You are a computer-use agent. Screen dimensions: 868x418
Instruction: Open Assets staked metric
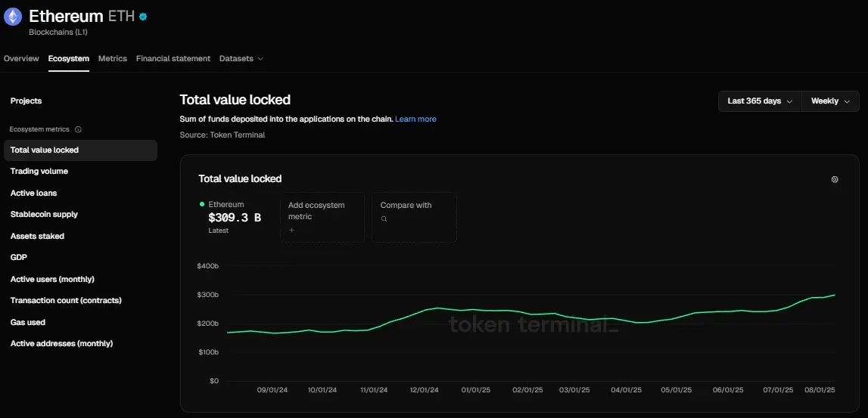pos(37,236)
